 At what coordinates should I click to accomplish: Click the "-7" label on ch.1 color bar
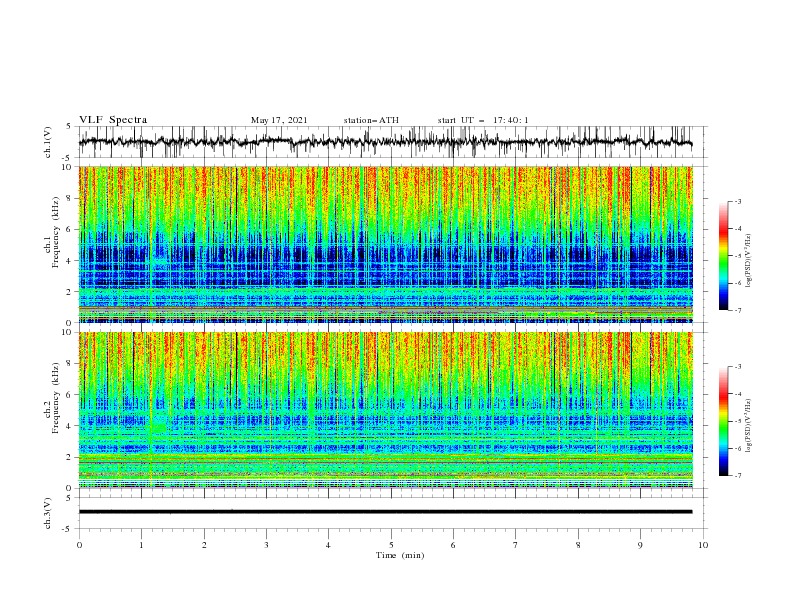pyautogui.click(x=738, y=310)
